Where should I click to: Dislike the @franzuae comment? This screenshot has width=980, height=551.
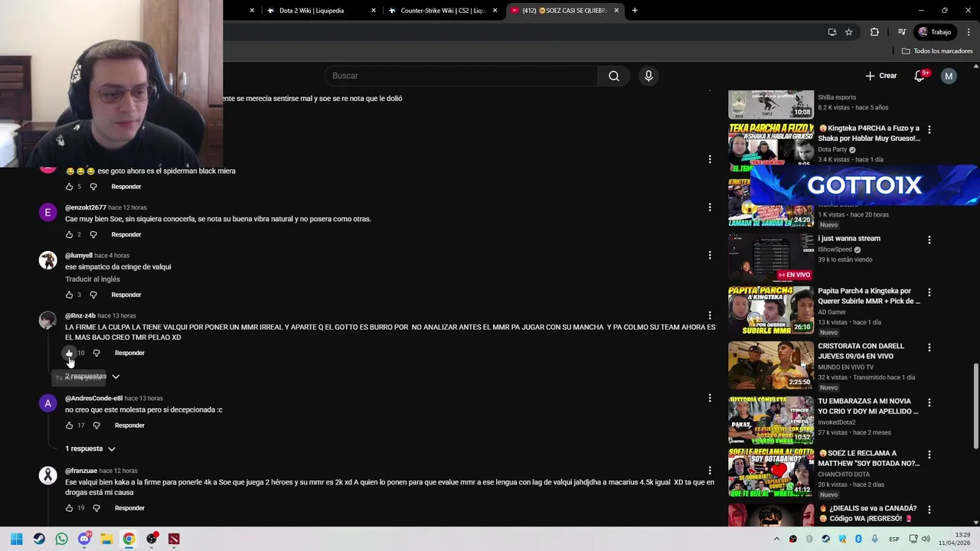(x=96, y=508)
